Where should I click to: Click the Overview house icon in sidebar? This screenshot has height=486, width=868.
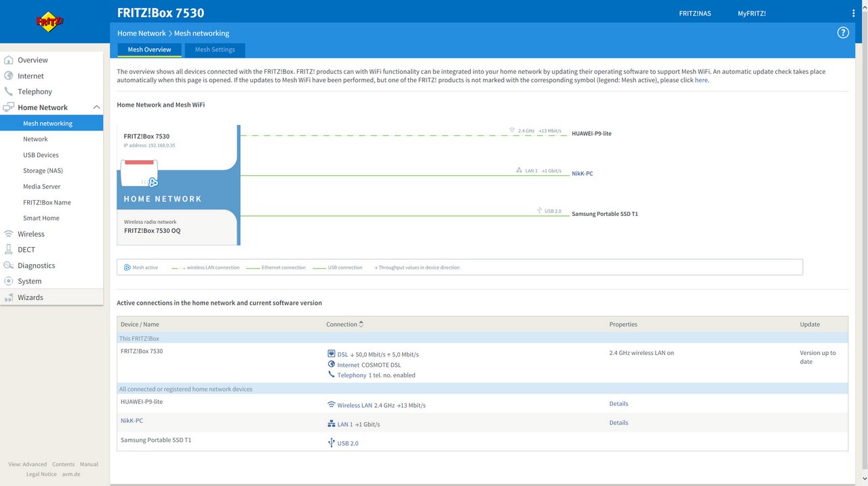9,60
